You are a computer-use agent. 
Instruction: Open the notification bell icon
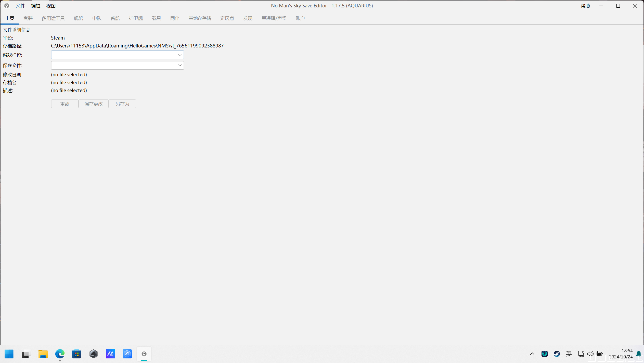coord(638,354)
